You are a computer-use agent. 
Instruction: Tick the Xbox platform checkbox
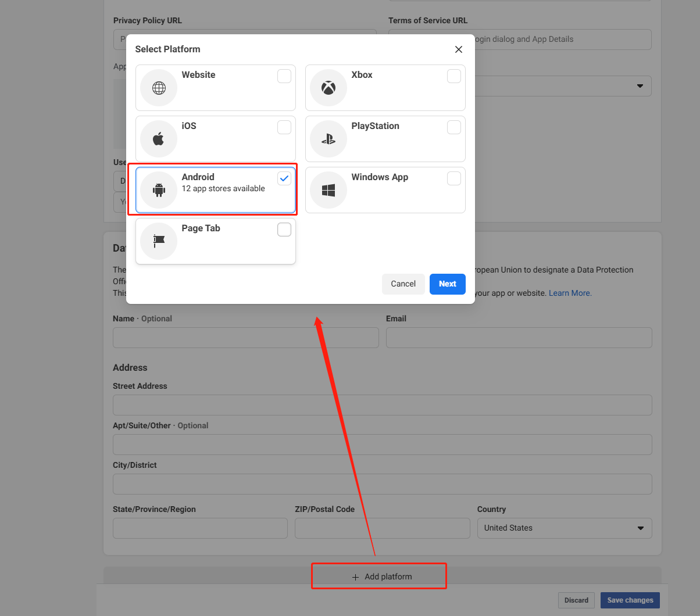[454, 76]
